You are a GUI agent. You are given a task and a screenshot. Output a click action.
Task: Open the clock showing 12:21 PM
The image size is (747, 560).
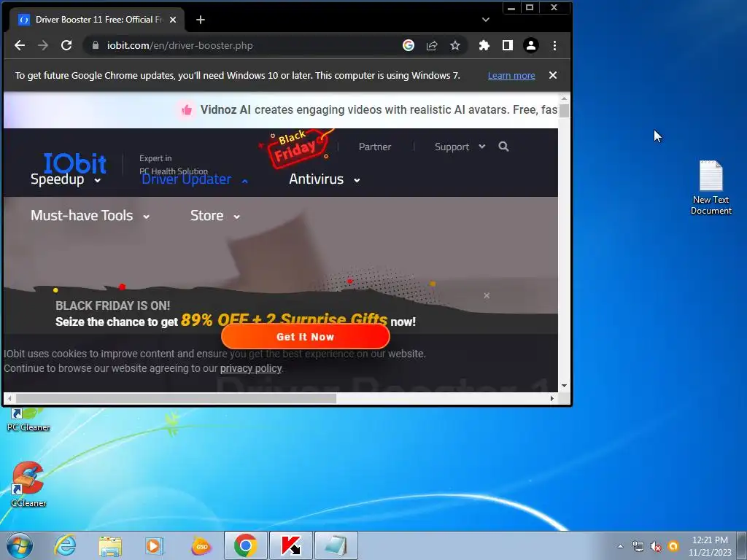pos(710,546)
